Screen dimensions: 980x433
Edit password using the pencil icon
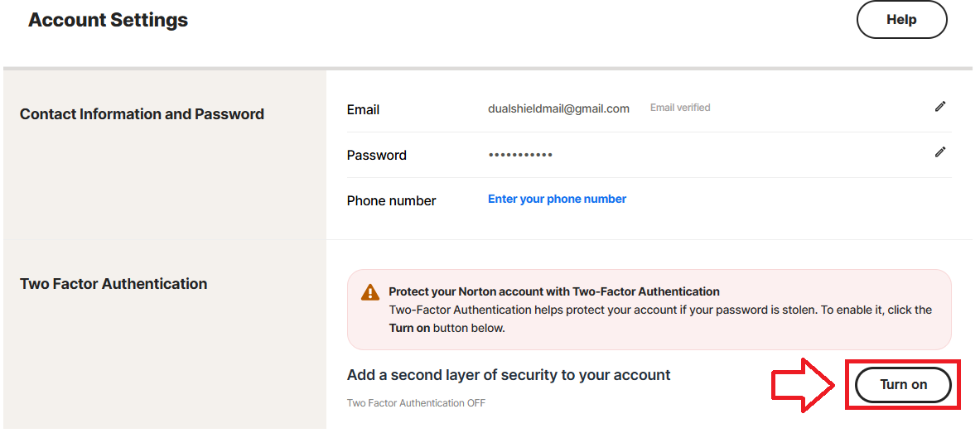[940, 152]
